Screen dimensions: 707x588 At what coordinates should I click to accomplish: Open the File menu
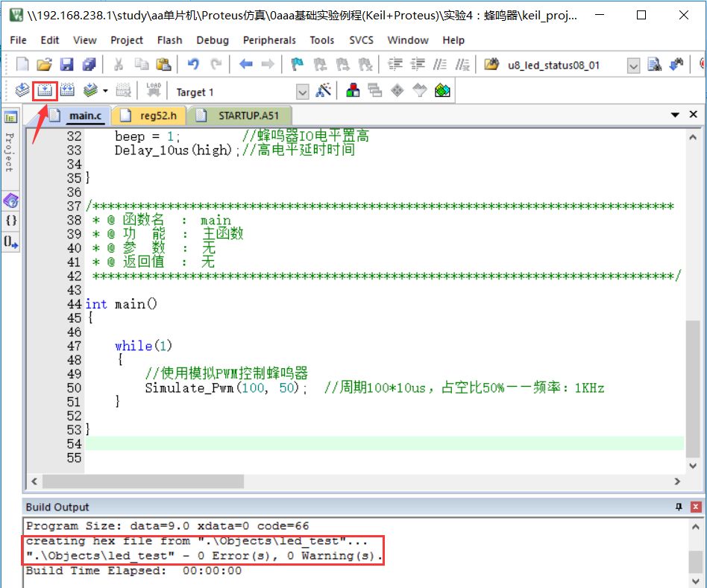18,40
